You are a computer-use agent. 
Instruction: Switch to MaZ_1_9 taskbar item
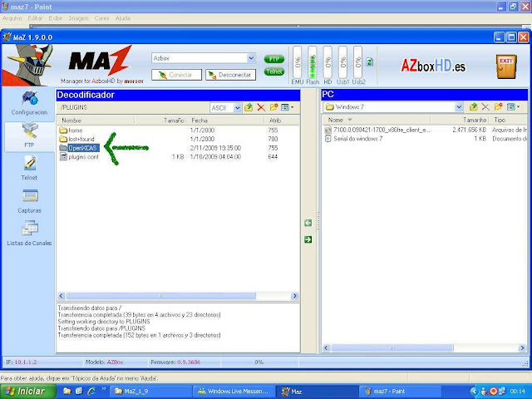[151, 392]
